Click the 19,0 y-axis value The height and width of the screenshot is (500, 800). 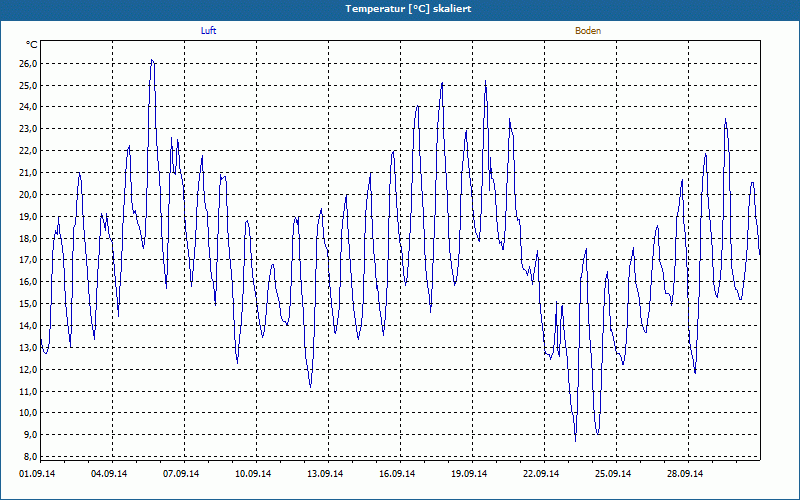(29, 217)
